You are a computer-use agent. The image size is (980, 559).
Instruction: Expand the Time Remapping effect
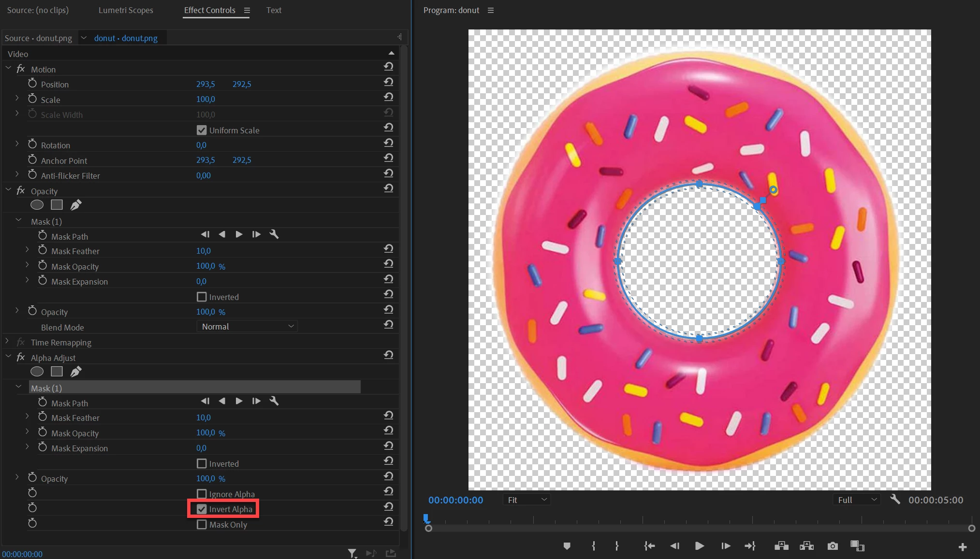7,342
